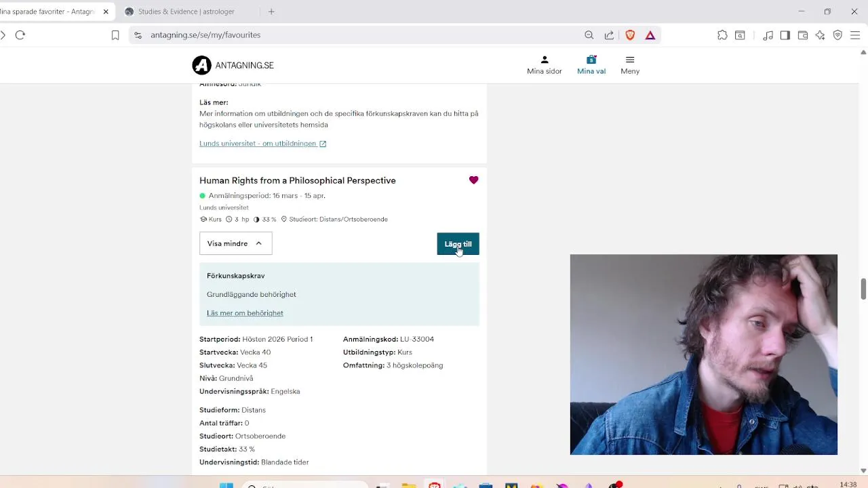Open the Brave Wallet icon

[803, 35]
